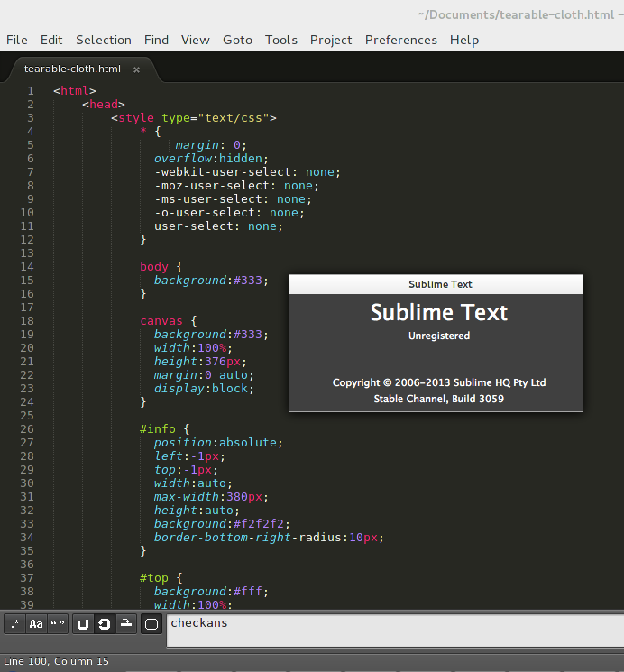
Task: Click the Line 100, Column 15 status text
Action: pos(56,662)
